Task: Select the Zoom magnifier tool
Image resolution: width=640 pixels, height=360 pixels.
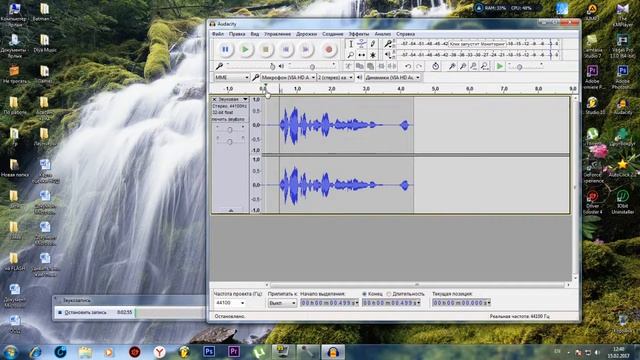Action: click(351, 55)
